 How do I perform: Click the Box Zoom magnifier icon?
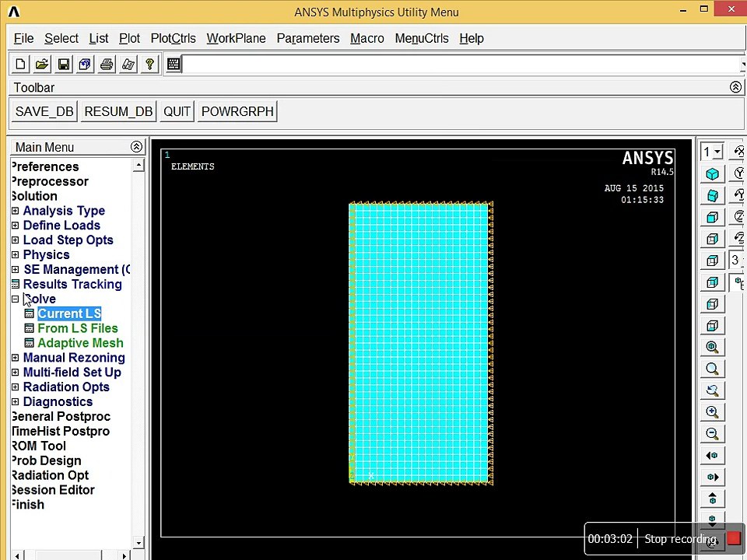[712, 369]
